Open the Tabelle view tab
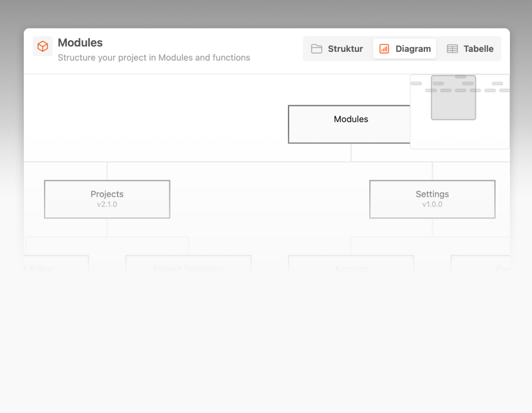 point(471,49)
